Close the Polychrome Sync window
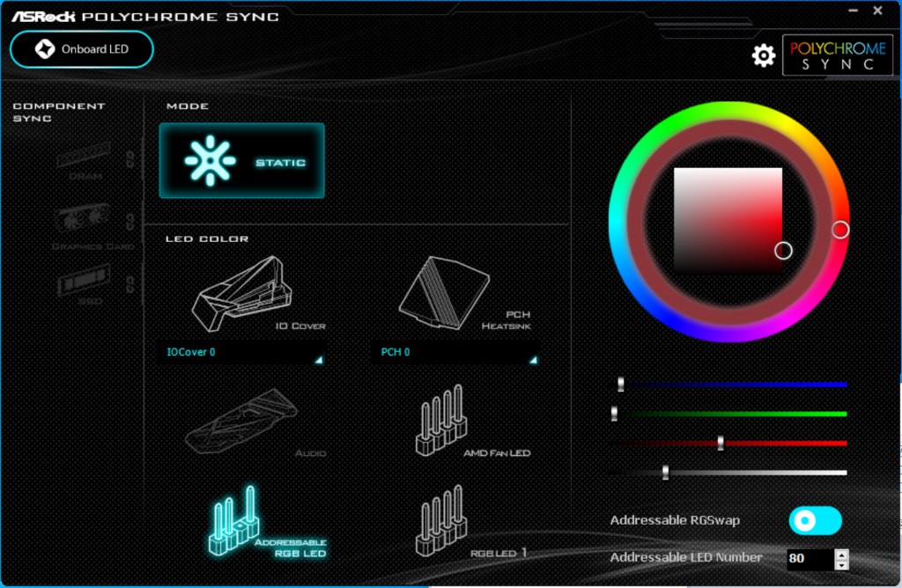Screen dimensions: 902x588 click(878, 10)
